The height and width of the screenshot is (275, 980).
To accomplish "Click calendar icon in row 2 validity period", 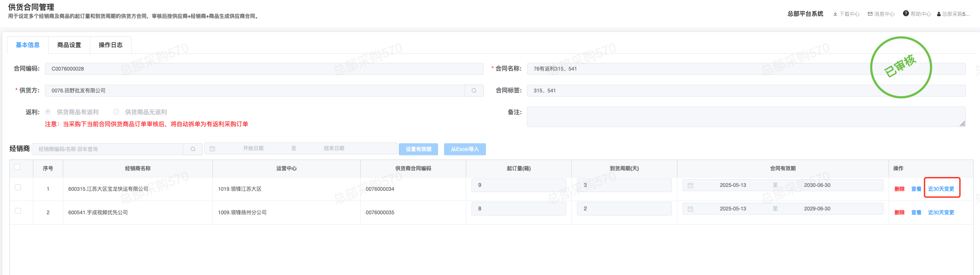I will tap(690, 209).
